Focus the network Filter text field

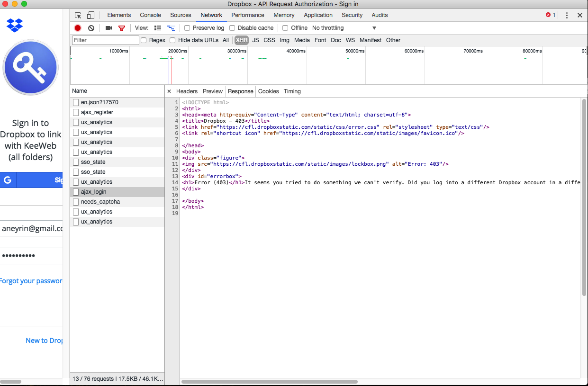pos(106,40)
